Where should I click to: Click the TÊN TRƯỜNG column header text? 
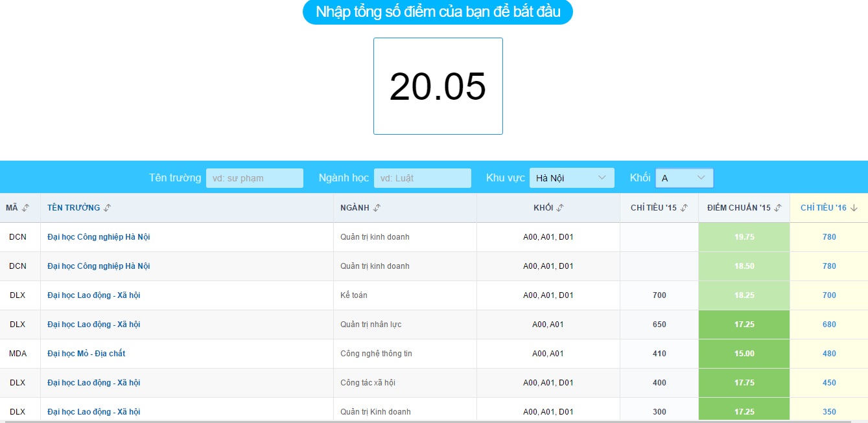[x=73, y=208]
